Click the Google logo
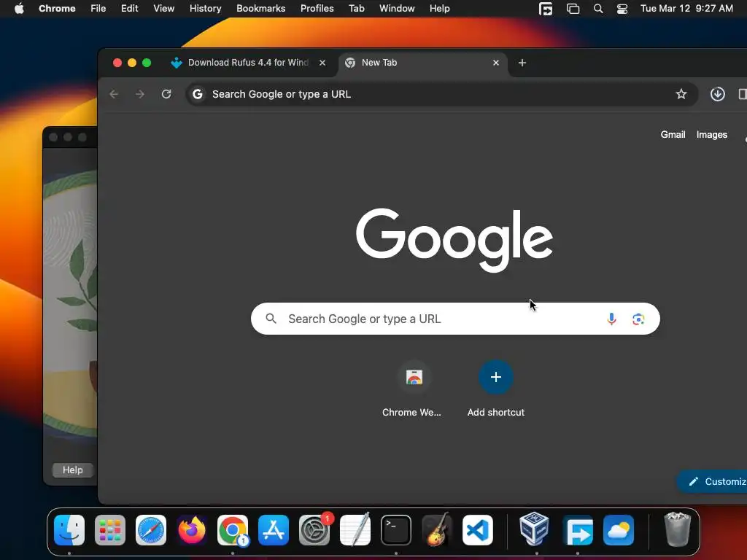This screenshot has width=747, height=560. (x=454, y=239)
